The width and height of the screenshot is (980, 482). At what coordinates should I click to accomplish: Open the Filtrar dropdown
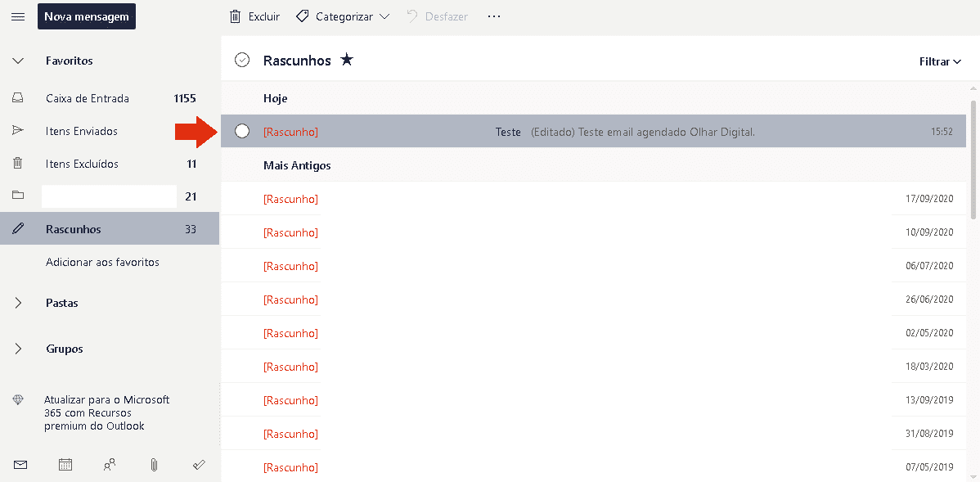point(940,61)
